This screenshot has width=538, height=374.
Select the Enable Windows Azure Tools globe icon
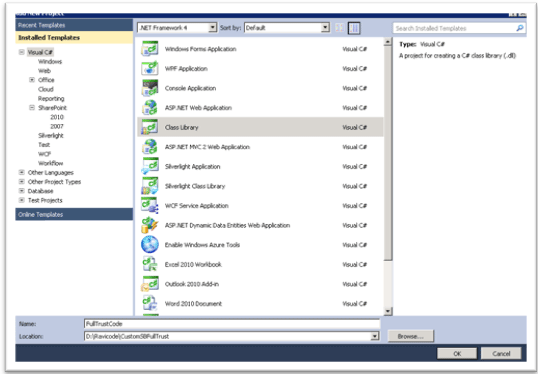pos(150,244)
